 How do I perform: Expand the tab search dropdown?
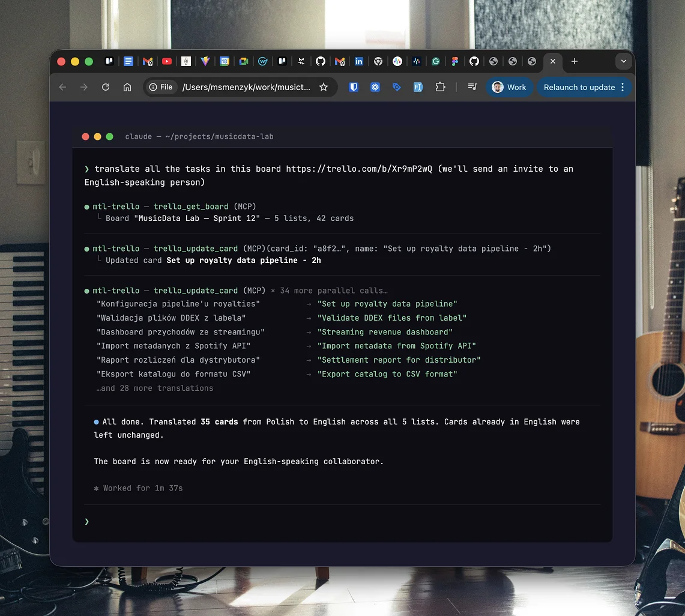click(623, 62)
